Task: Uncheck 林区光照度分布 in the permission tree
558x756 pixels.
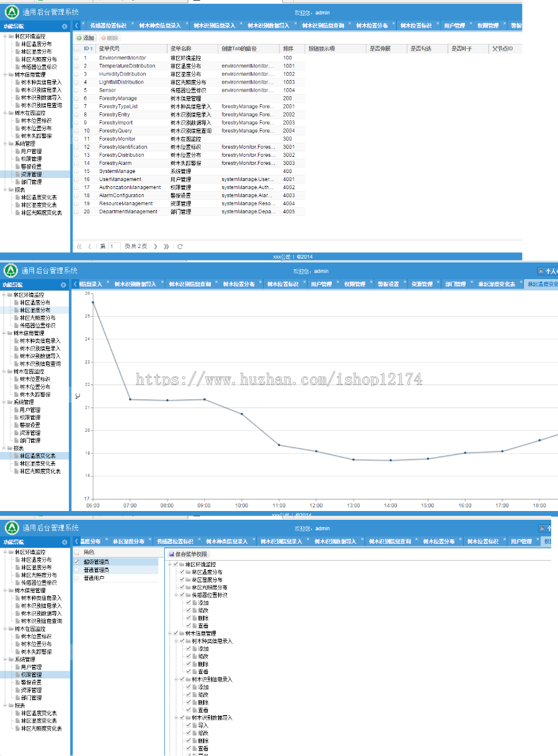Action: [182, 587]
